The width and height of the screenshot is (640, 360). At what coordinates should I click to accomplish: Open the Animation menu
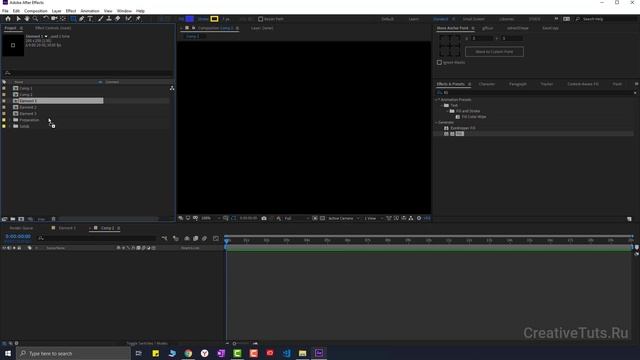[x=90, y=11]
